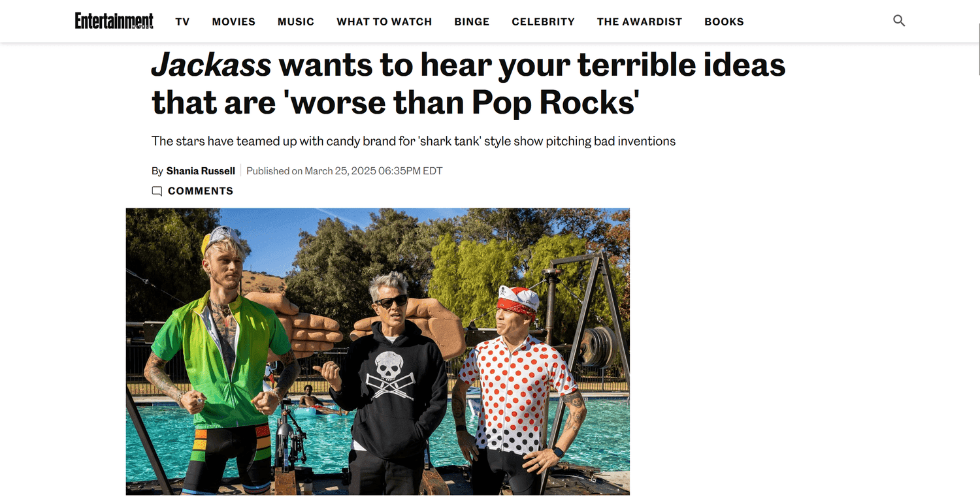Viewport: 980px width, 497px height.
Task: Navigate to the Celebrity section
Action: (544, 22)
